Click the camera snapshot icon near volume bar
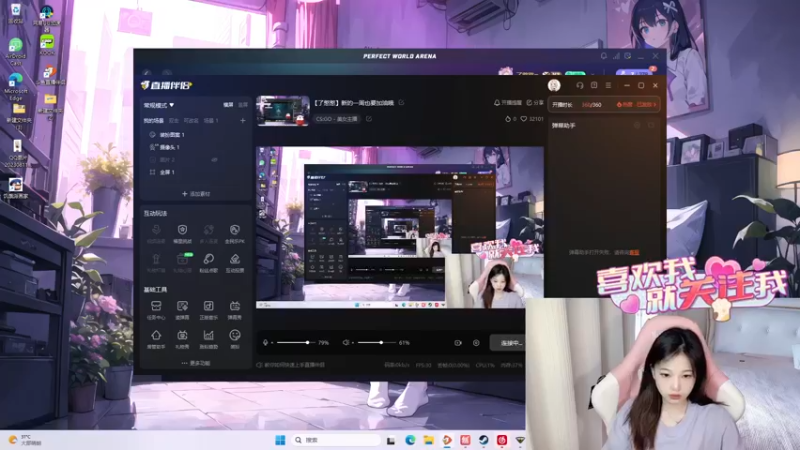The width and height of the screenshot is (800, 450). 458,343
